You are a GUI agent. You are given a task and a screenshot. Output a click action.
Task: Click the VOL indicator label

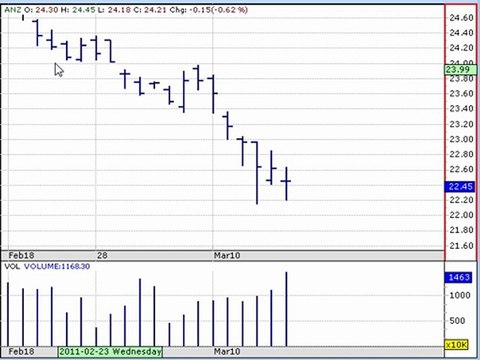12,266
